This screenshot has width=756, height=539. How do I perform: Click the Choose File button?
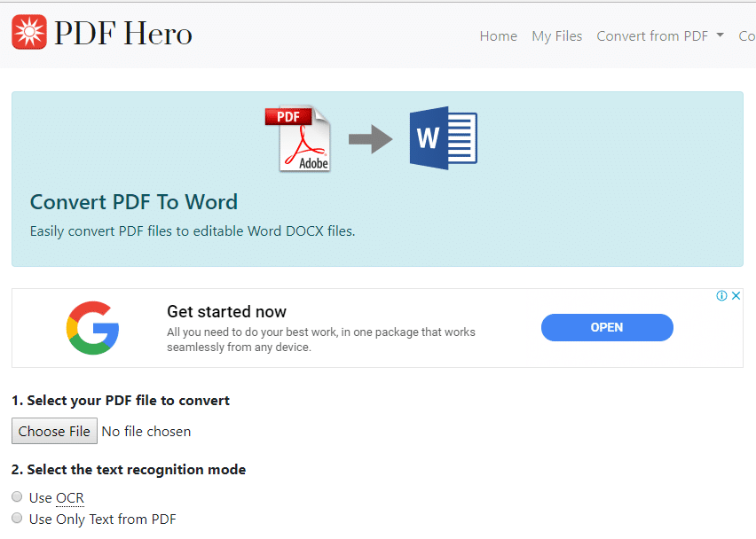(54, 431)
